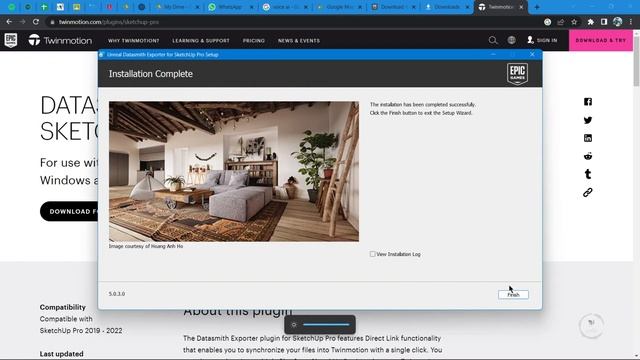Copy page link with chain icon
640x360 pixels.
pyautogui.click(x=588, y=192)
